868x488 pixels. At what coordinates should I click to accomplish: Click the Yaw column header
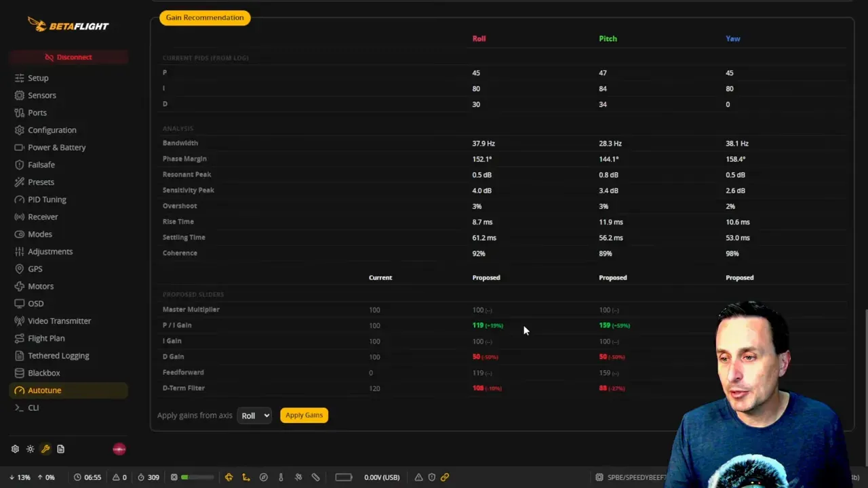pos(732,39)
